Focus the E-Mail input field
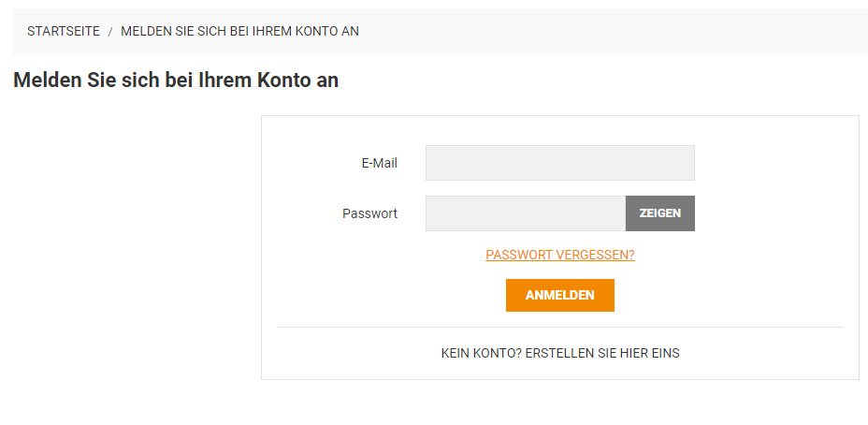 (559, 163)
